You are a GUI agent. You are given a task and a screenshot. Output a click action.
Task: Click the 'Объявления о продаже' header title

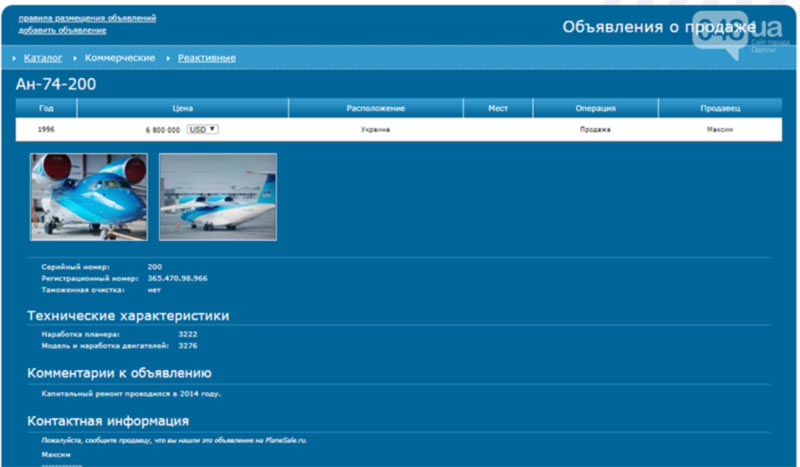tap(659, 27)
